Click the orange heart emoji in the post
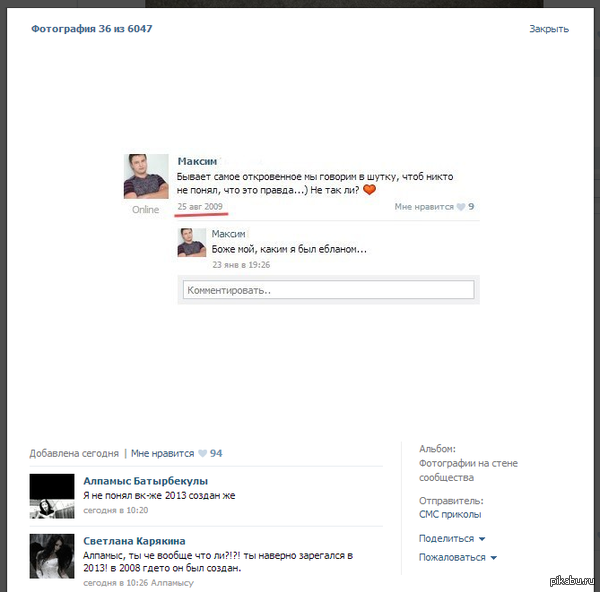This screenshot has width=600, height=592. tap(368, 189)
